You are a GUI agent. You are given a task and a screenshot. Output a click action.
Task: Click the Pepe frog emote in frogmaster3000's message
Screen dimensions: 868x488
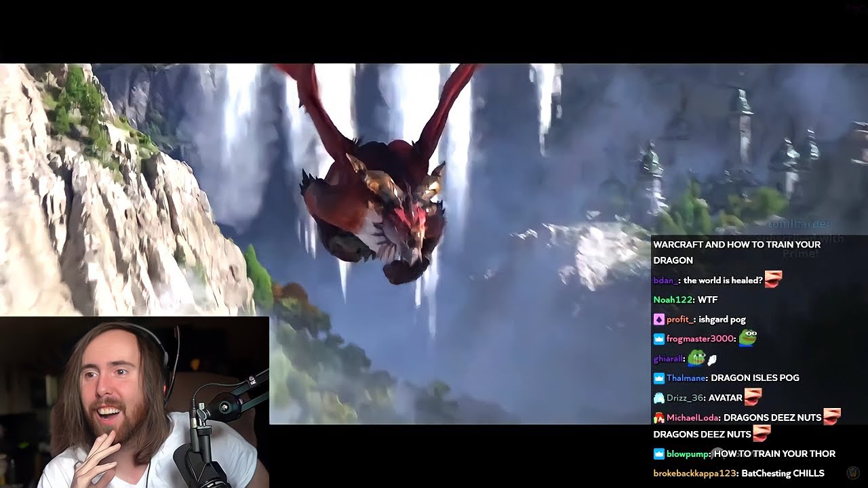click(748, 337)
